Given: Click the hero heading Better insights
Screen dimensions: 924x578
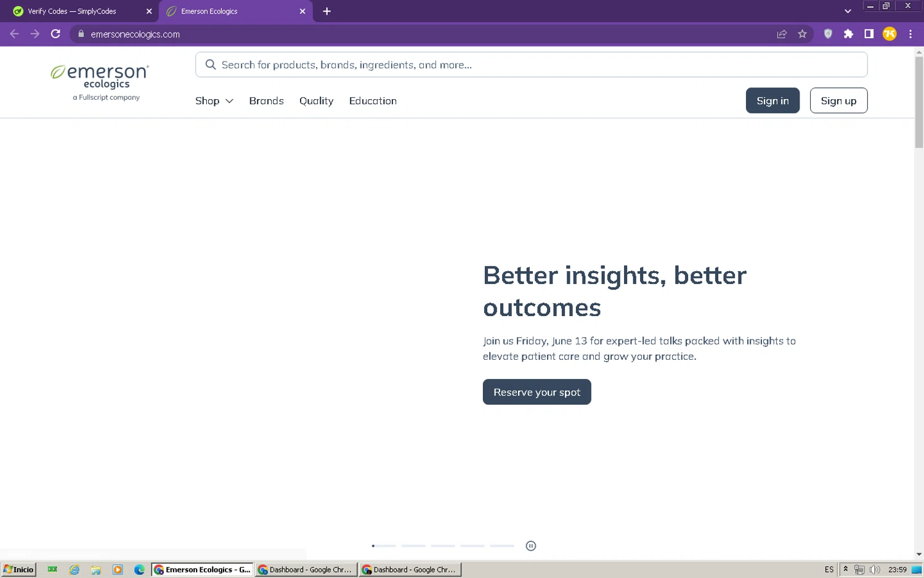Looking at the screenshot, I should pos(615,291).
